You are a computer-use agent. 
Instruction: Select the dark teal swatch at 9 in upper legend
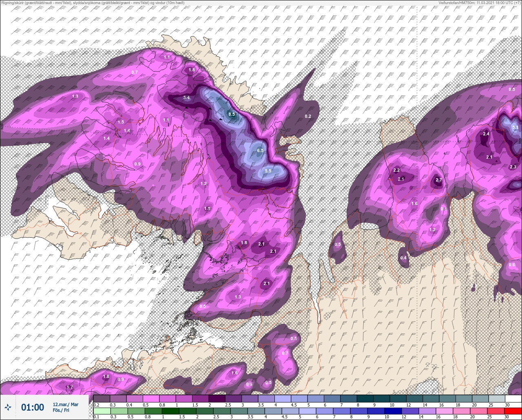(x=381, y=398)
